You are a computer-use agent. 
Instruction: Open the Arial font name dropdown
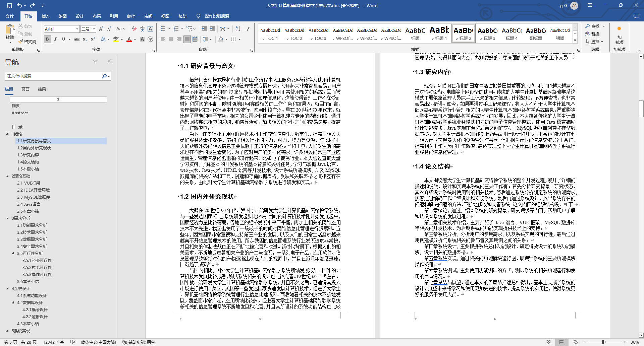[77, 29]
